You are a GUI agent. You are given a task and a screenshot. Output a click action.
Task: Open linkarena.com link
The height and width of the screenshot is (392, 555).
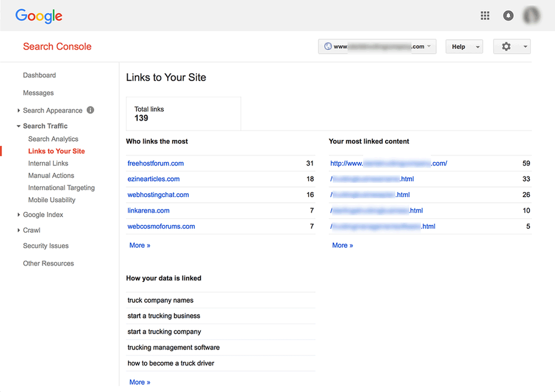148,210
